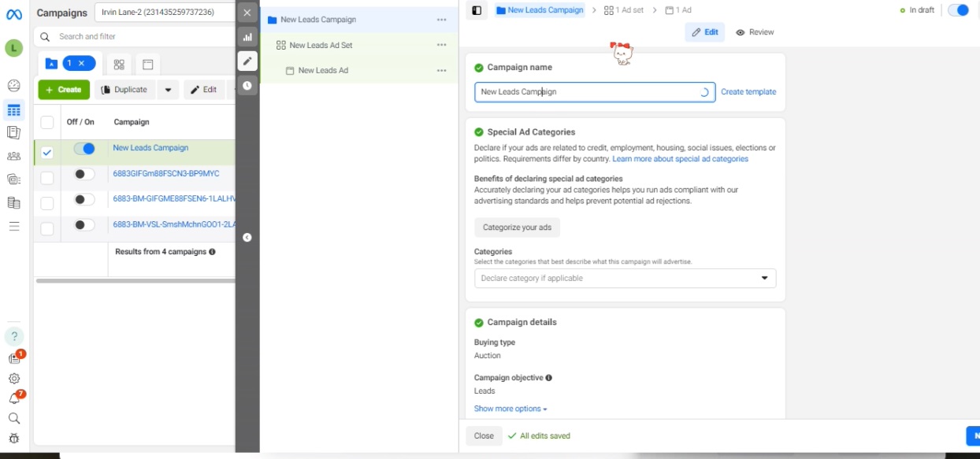Viewport: 980px width, 459px height.
Task: Switch to the Campaigns tab with folder icon
Action: coord(70,64)
